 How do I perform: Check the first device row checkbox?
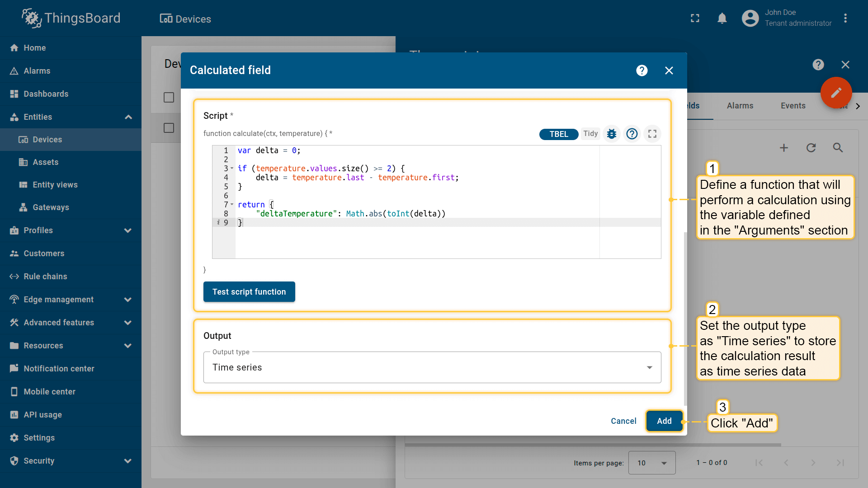tap(169, 128)
